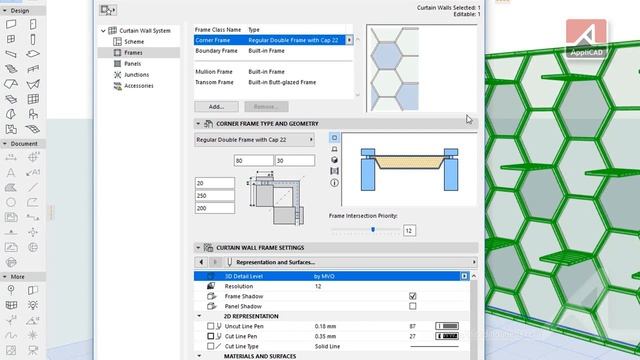Click the frame width field showing 80

pos(253,160)
